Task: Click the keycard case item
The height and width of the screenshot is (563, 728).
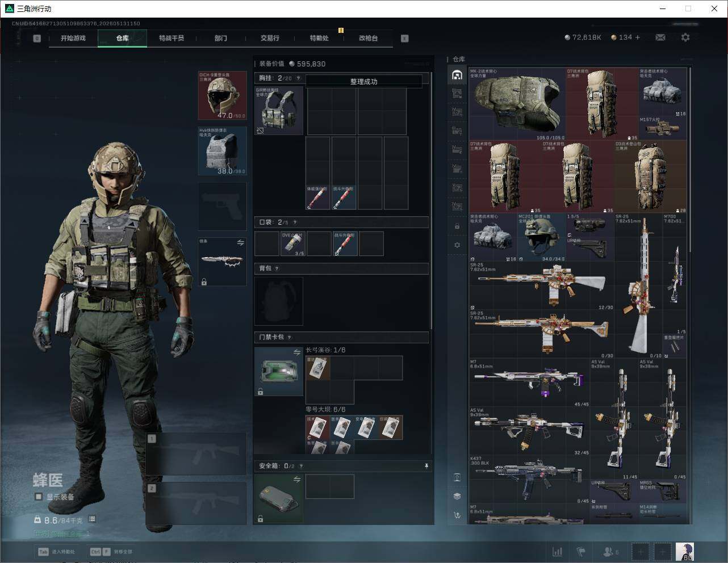Action: (278, 371)
